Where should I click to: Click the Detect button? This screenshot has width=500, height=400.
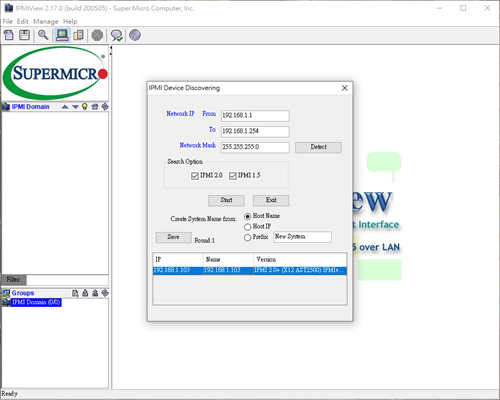318,147
